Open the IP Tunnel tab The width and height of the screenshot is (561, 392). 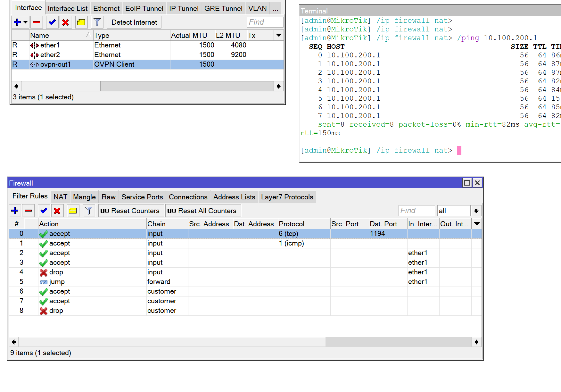[184, 9]
